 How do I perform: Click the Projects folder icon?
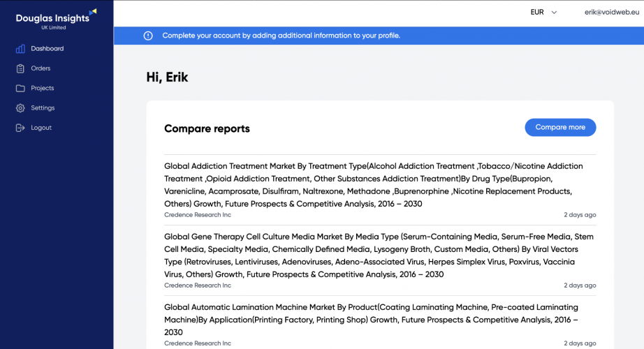pos(20,89)
